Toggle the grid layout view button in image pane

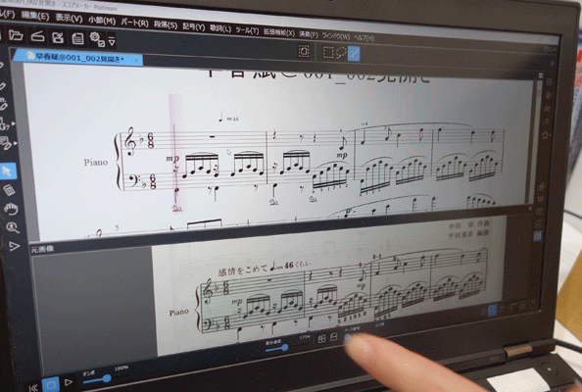point(321,338)
